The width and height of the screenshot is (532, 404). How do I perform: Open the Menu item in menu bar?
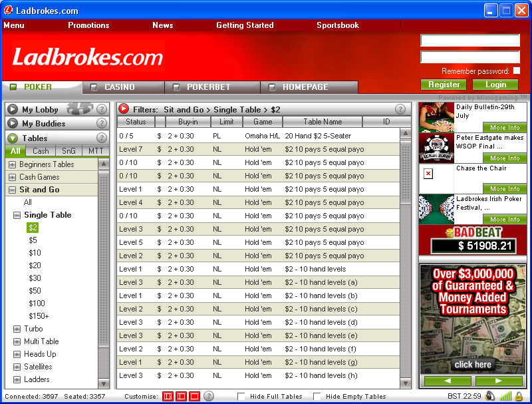(14, 25)
